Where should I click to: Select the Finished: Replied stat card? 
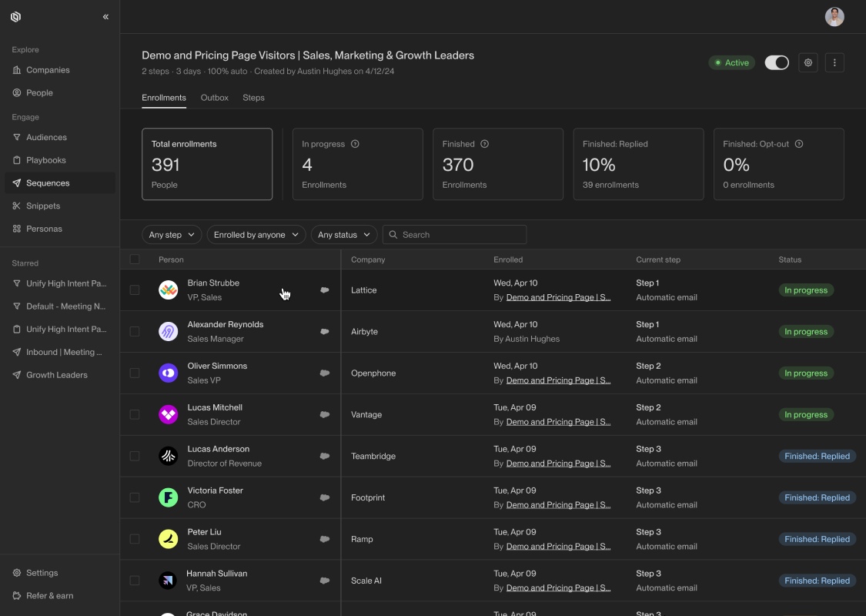(638, 164)
